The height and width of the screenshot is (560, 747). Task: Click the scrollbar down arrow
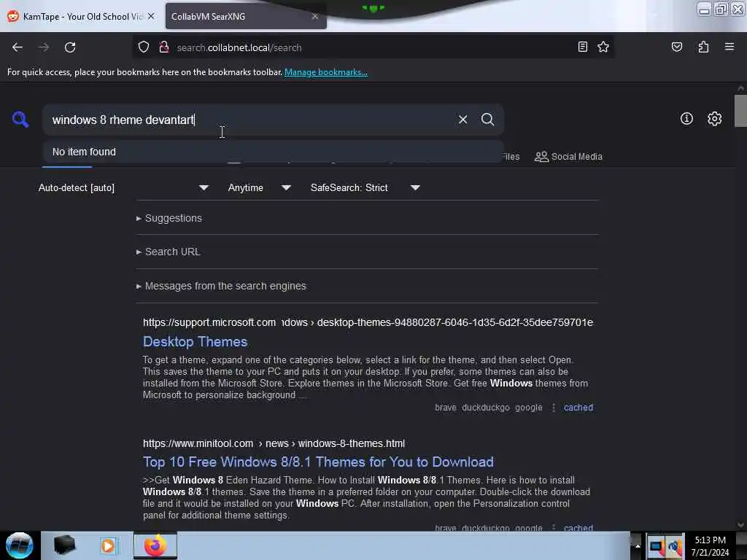[740, 525]
